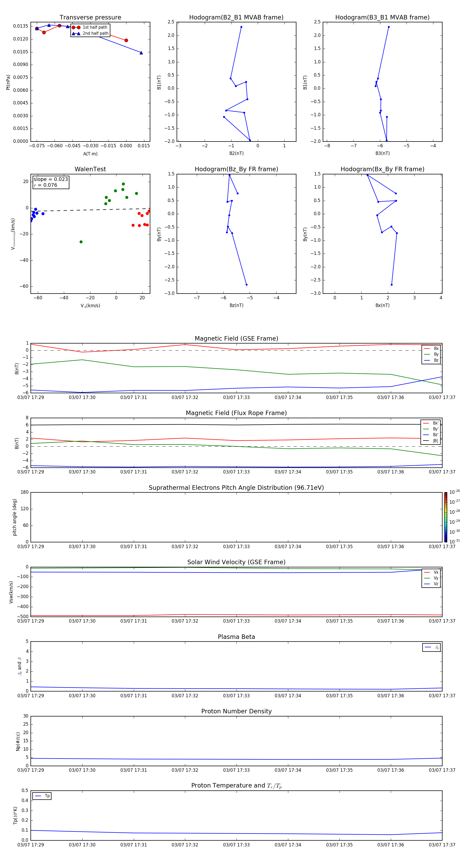This screenshot has height=868, width=473.
Task: Click the red circle marker at A=0.000
Action: pos(126,41)
